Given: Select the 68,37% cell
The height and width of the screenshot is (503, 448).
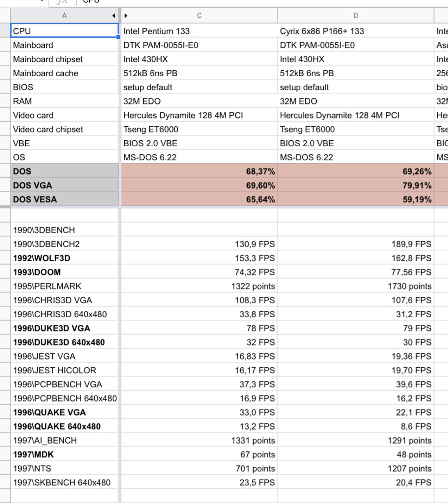Looking at the screenshot, I should coord(199,171).
